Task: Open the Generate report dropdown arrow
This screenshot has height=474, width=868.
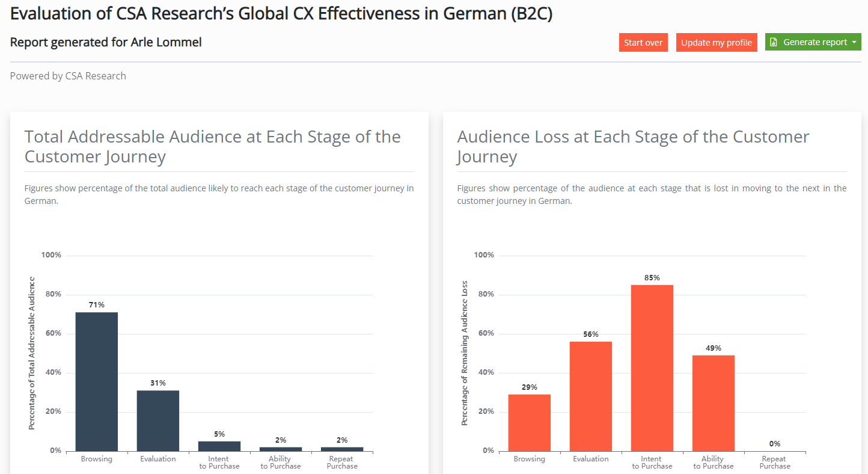Action: point(854,42)
